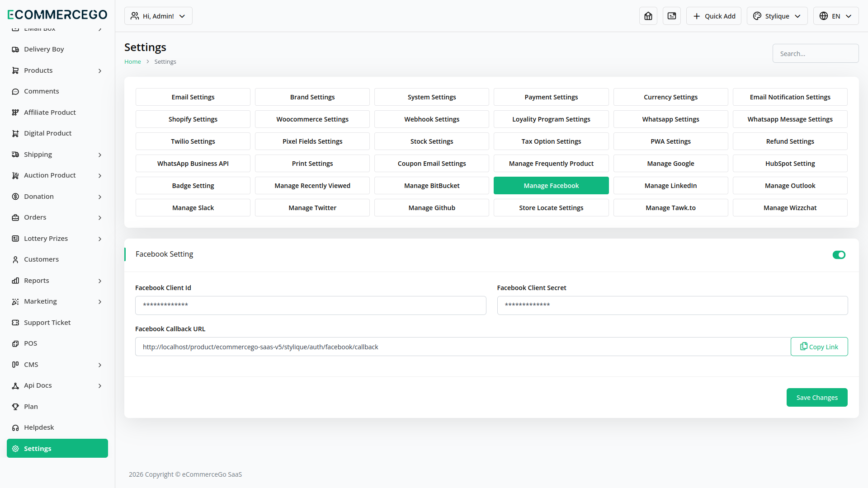The width and height of the screenshot is (868, 488).
Task: Expand the Reports submenu arrow
Action: pos(100,281)
